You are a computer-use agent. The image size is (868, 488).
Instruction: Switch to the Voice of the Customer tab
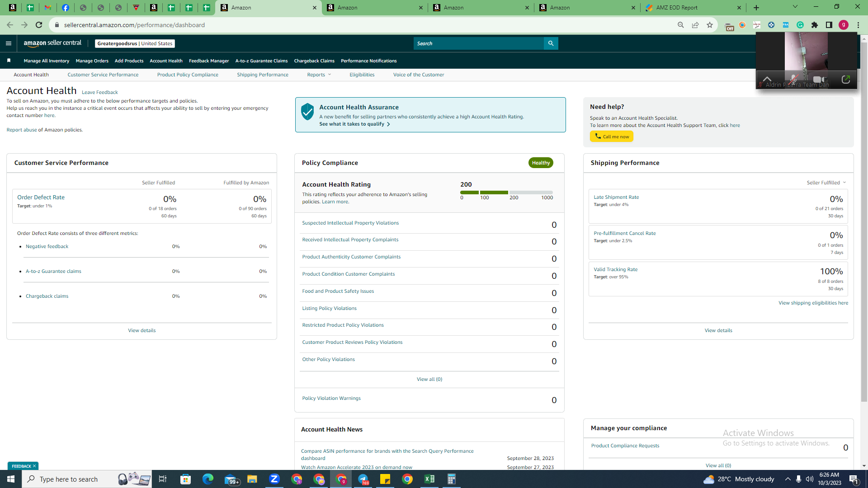(x=419, y=75)
